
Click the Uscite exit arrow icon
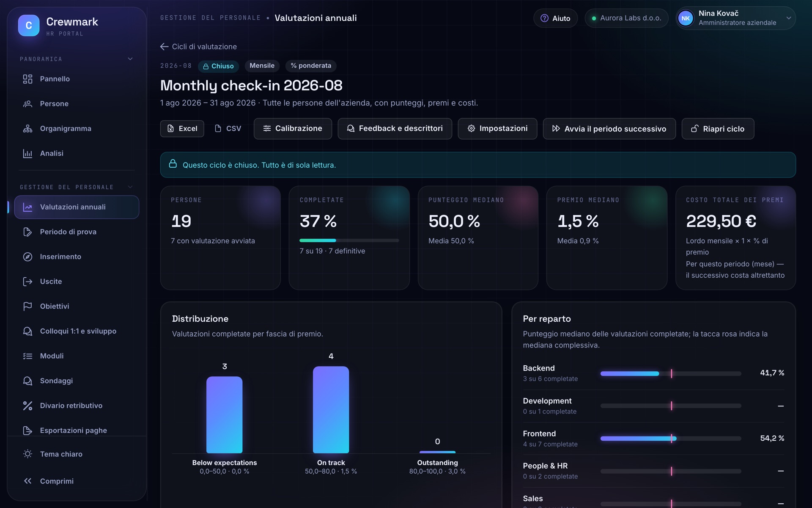pos(27,282)
